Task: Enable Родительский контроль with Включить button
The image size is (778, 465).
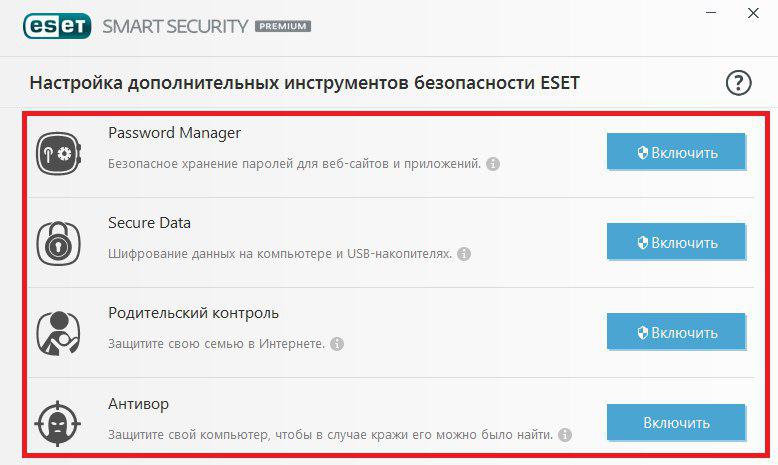Action: (x=676, y=332)
